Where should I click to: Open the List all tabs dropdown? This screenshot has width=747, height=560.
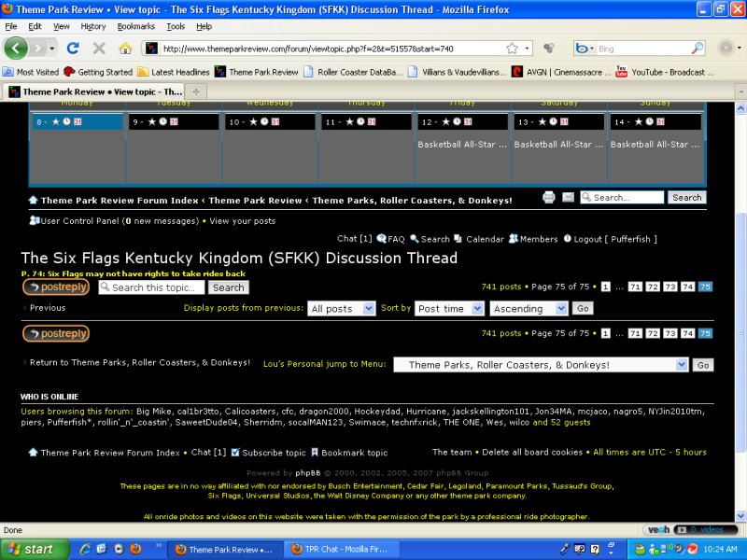[x=740, y=91]
